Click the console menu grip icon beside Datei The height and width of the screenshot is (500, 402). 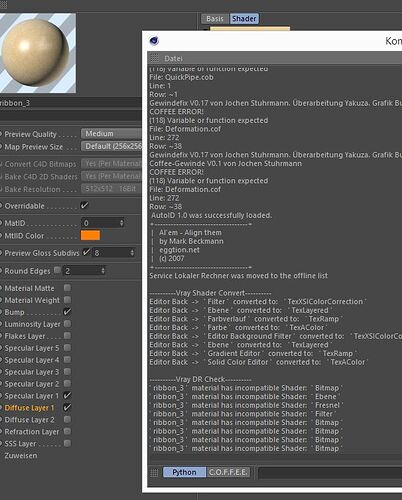pos(155,58)
